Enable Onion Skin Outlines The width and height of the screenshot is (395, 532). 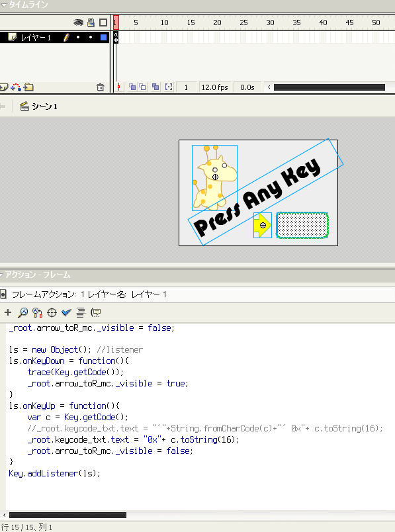coord(143,87)
